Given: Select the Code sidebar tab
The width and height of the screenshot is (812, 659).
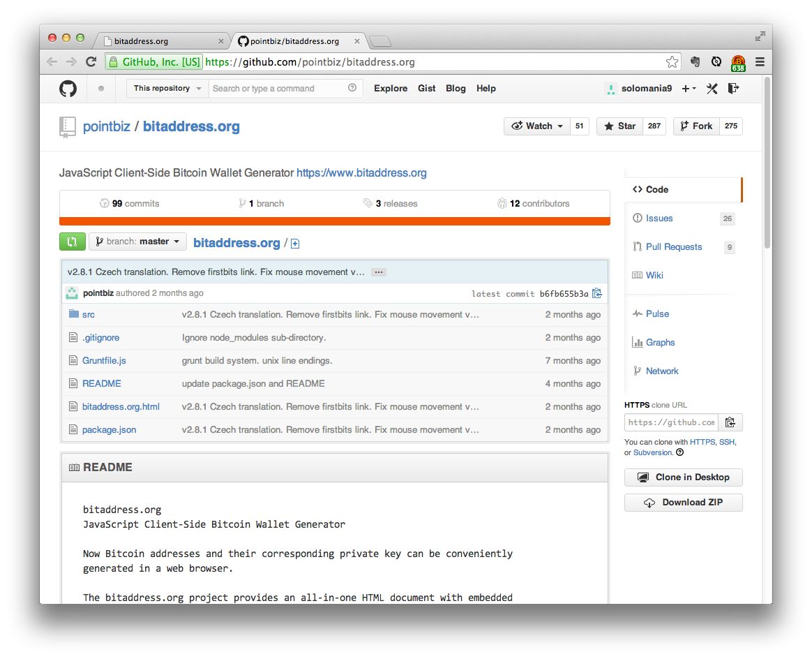Looking at the screenshot, I should 684,190.
